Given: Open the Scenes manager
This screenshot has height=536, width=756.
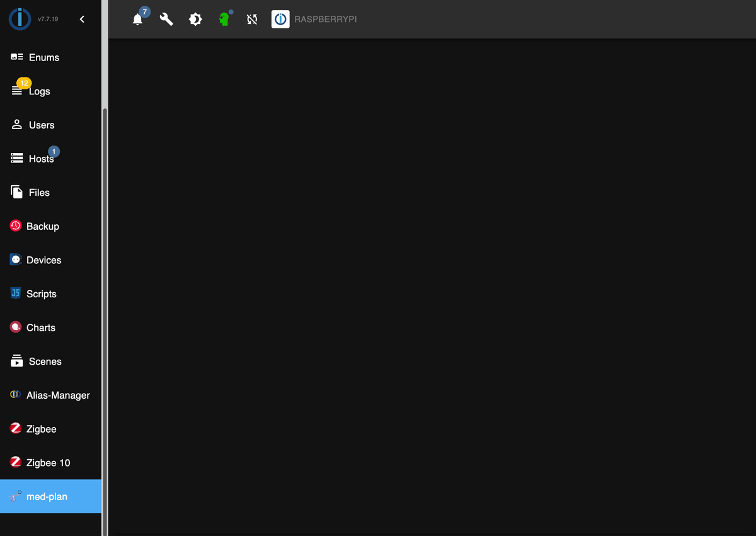Looking at the screenshot, I should (44, 361).
